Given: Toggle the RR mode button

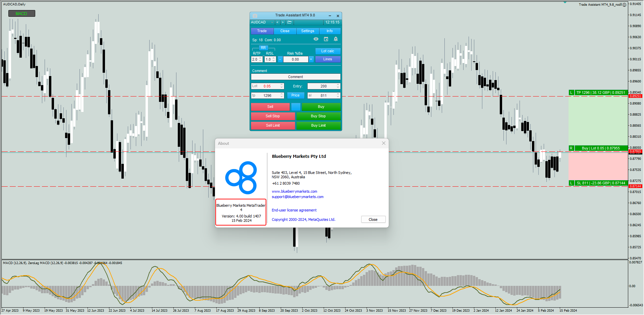Looking at the screenshot, I should (263, 48).
